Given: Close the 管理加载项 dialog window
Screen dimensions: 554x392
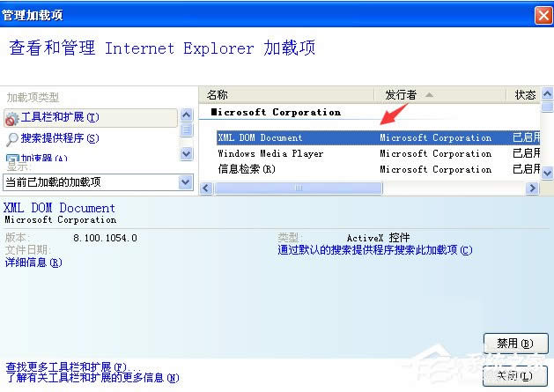Looking at the screenshot, I should coord(543,16).
